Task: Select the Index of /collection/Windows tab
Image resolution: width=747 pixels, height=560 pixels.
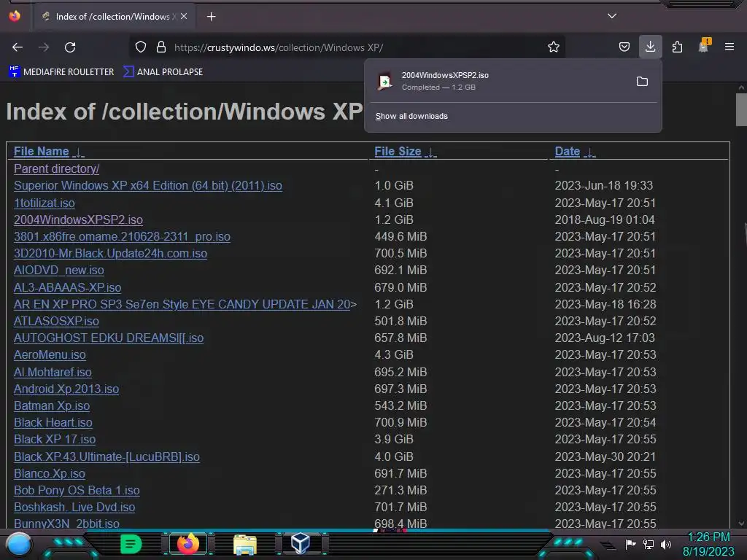Action: point(114,17)
